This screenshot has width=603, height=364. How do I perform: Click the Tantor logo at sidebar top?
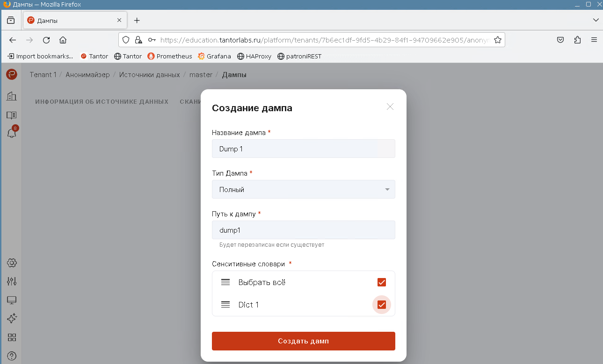click(12, 74)
